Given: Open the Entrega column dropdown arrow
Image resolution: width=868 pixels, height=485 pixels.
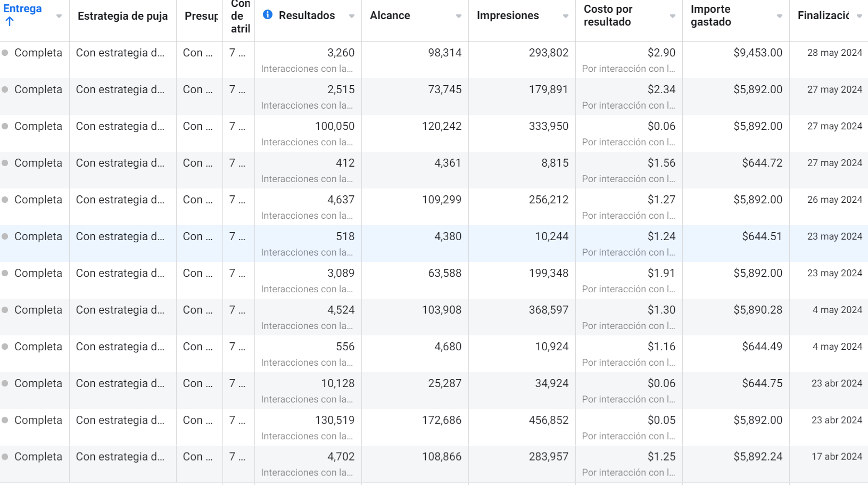Looking at the screenshot, I should (x=59, y=16).
